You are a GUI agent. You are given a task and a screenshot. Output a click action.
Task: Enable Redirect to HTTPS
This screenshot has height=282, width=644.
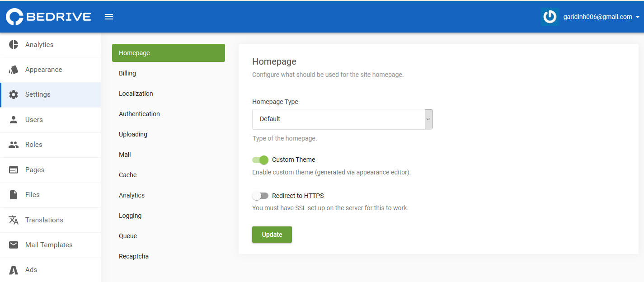pyautogui.click(x=260, y=195)
